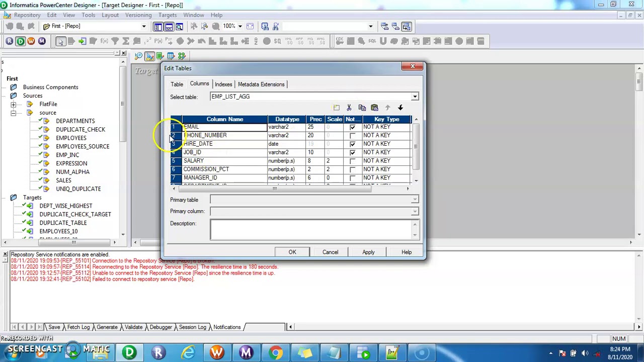Click inside the Description text box

pos(311,229)
